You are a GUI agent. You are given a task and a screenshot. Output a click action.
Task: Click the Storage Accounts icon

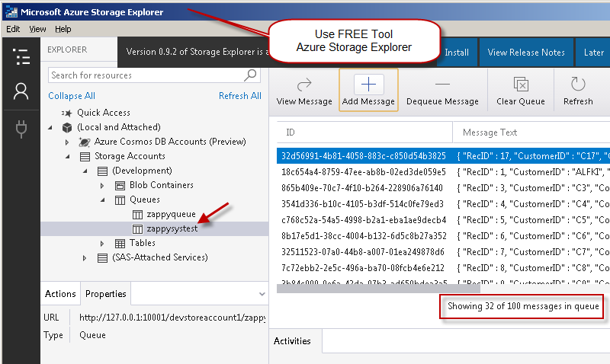point(85,157)
